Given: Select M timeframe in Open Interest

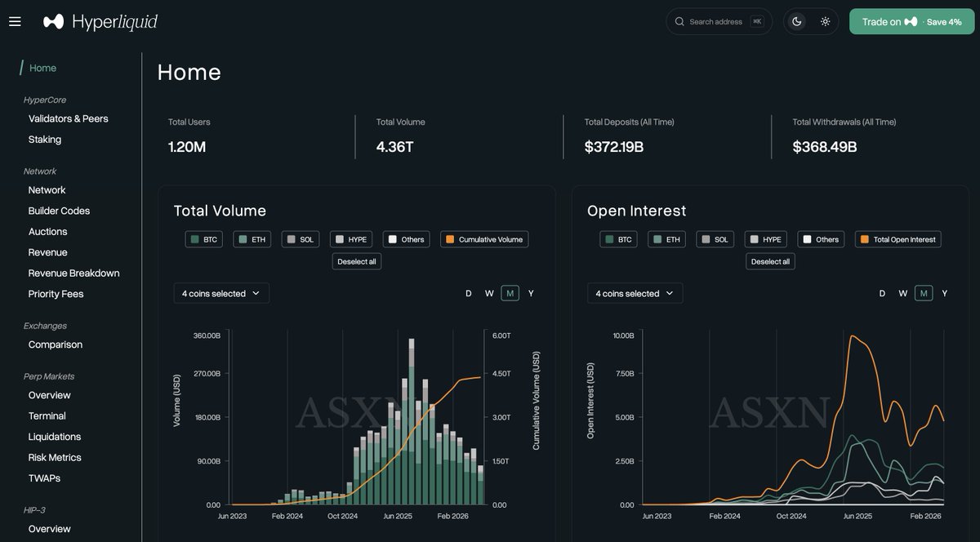Looking at the screenshot, I should 924,293.
